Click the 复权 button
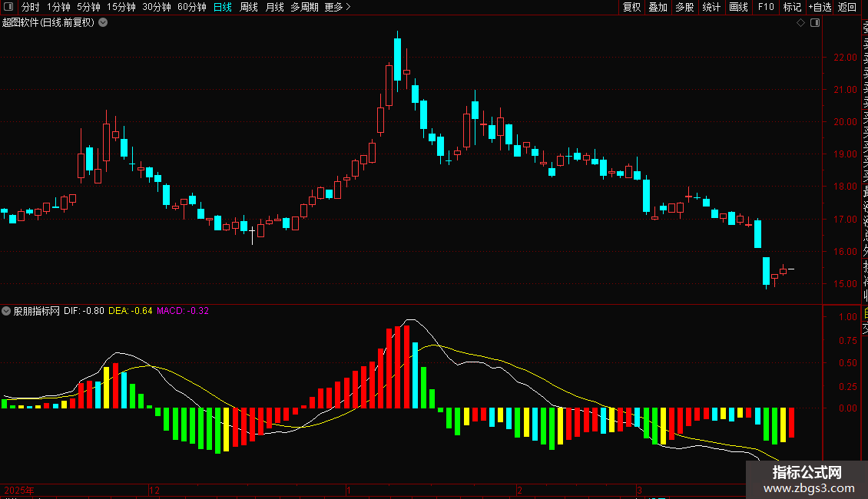 tap(631, 7)
